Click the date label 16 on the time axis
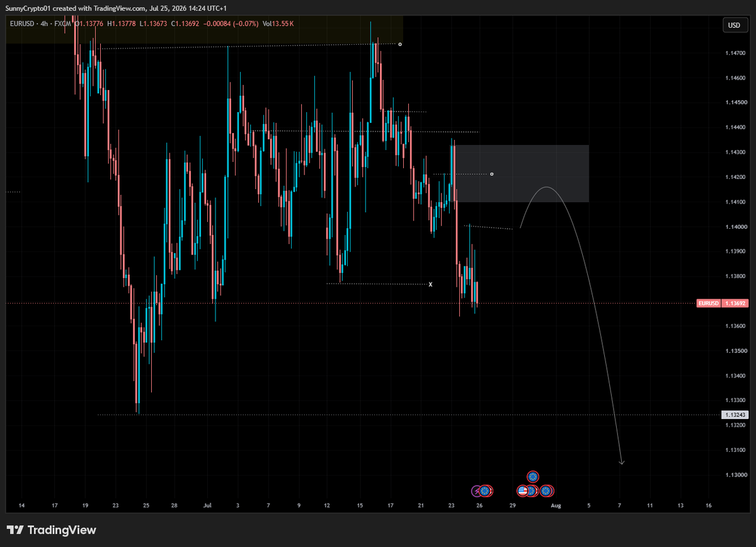Screen dimensions: 756x547 [x=709, y=505]
